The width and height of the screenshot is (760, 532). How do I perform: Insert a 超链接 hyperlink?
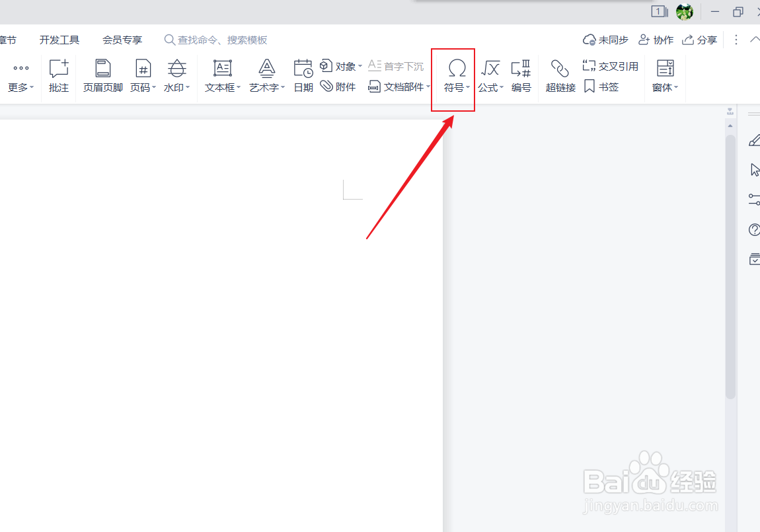(x=560, y=75)
